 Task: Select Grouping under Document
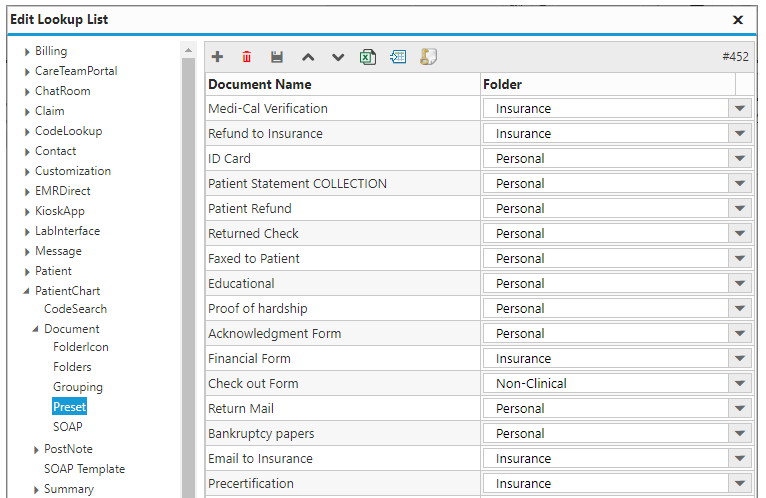78,387
